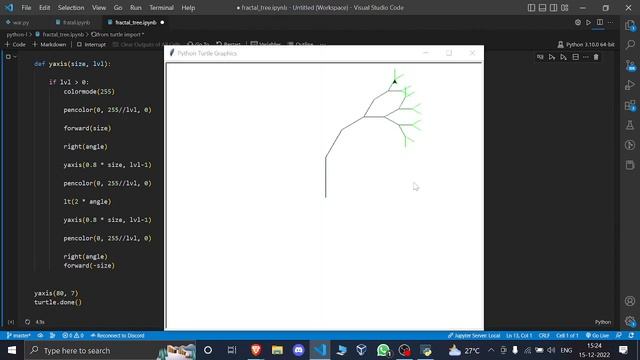This screenshot has height=360, width=640.
Task: Open the Source Control view
Action: (630, 65)
